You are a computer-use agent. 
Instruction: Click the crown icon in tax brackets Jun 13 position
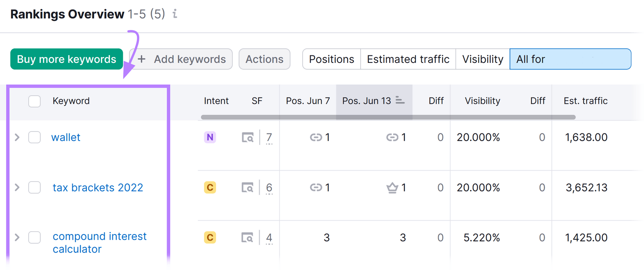tap(392, 188)
